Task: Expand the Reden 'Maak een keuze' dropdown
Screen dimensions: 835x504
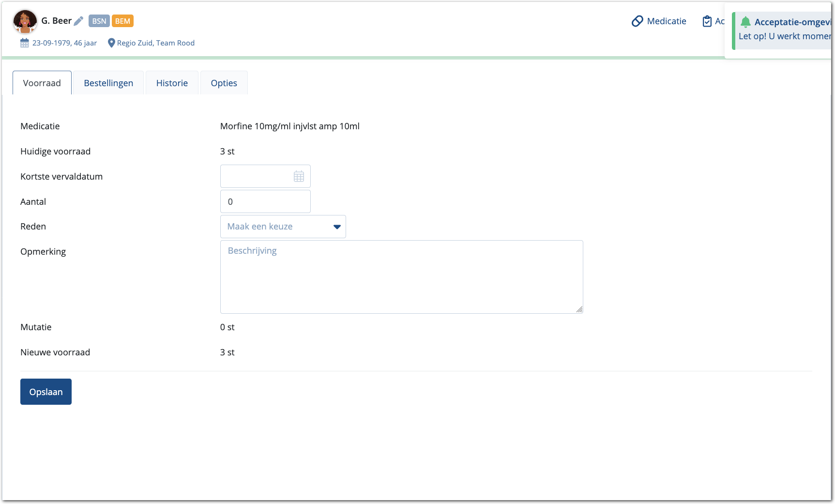Action: [283, 227]
